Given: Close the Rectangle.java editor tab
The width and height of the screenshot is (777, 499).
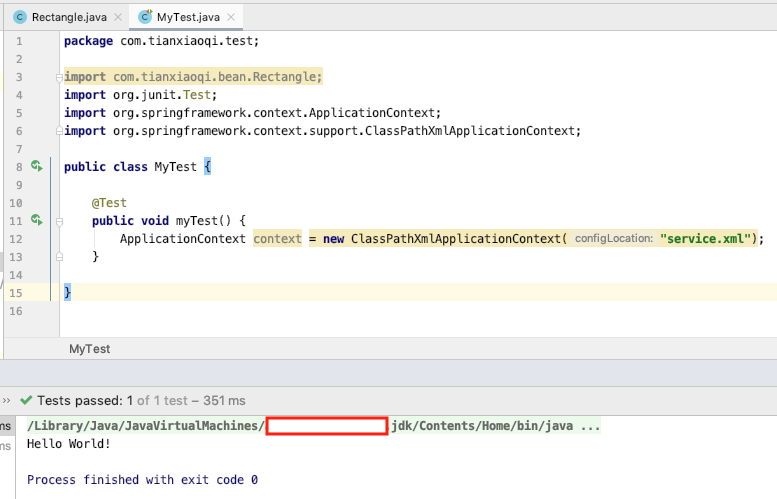Looking at the screenshot, I should 118,17.
